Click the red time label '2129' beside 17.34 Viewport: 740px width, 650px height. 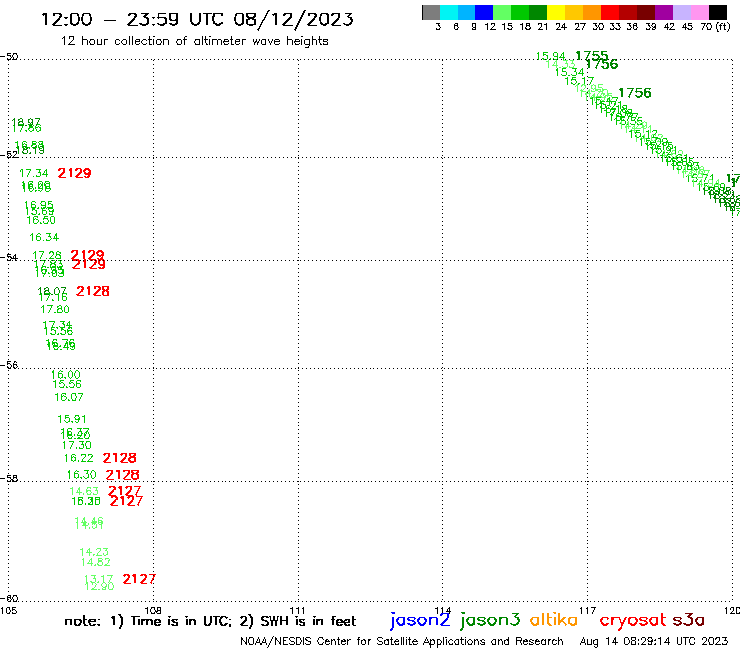click(75, 173)
